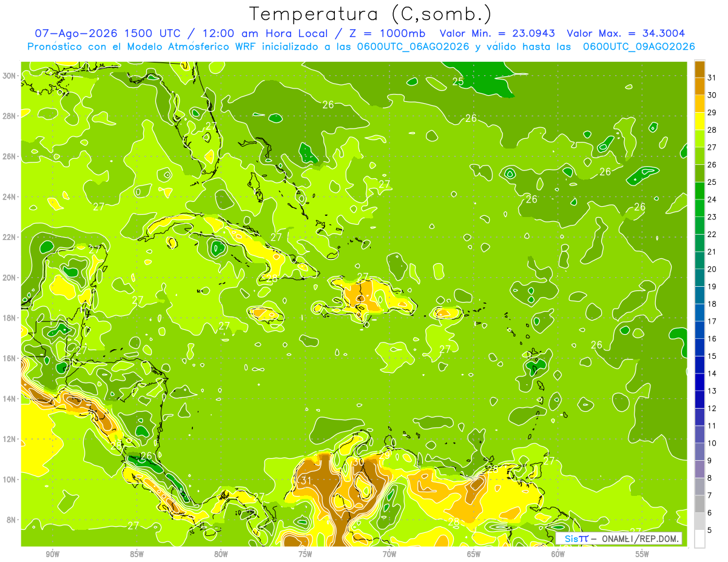Click the "30N" latitude axis label

(10, 76)
